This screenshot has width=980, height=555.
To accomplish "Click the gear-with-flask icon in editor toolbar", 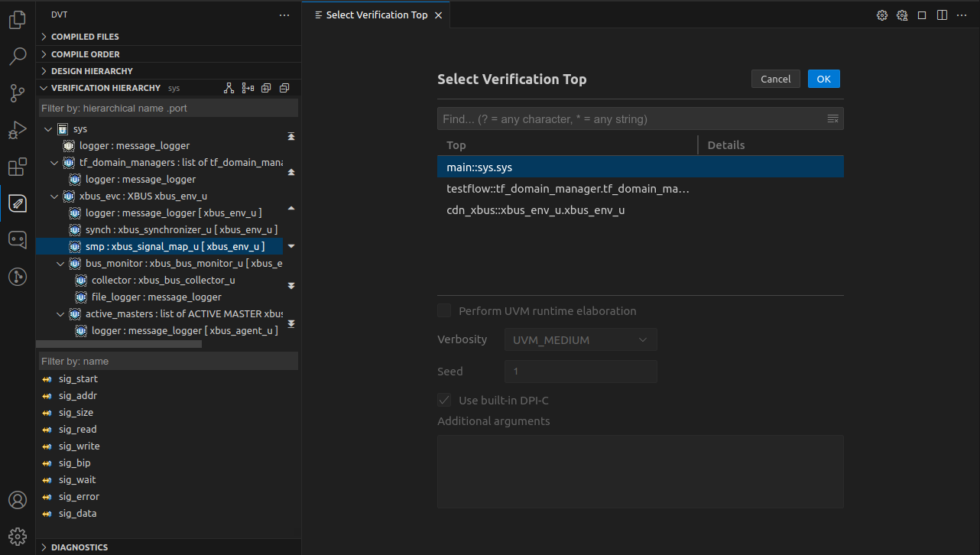I will 902,15.
